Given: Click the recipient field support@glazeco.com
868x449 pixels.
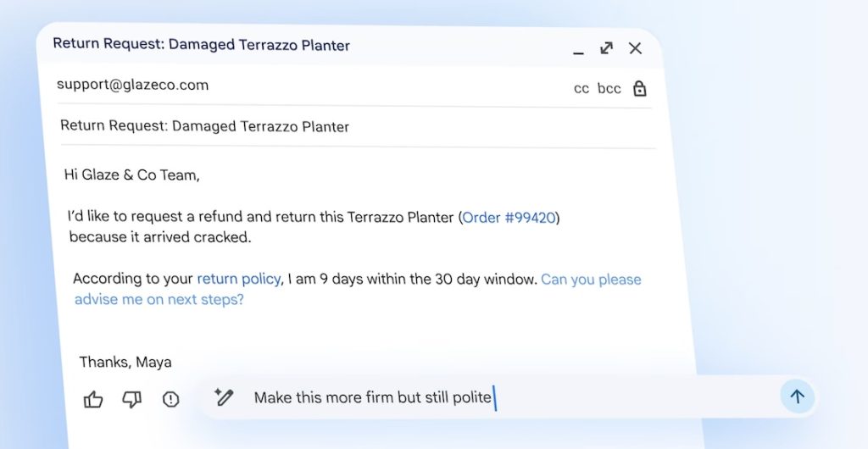Looking at the screenshot, I should point(132,85).
